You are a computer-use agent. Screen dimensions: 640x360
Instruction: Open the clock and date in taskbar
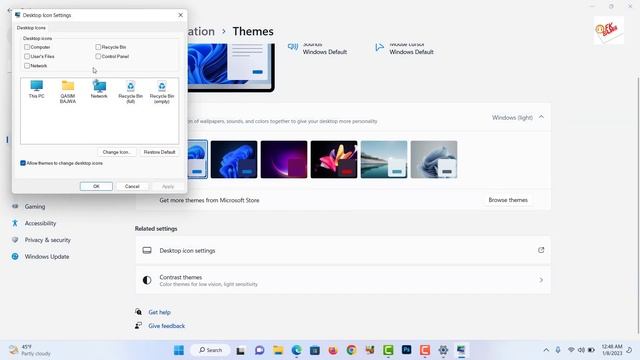click(612, 350)
